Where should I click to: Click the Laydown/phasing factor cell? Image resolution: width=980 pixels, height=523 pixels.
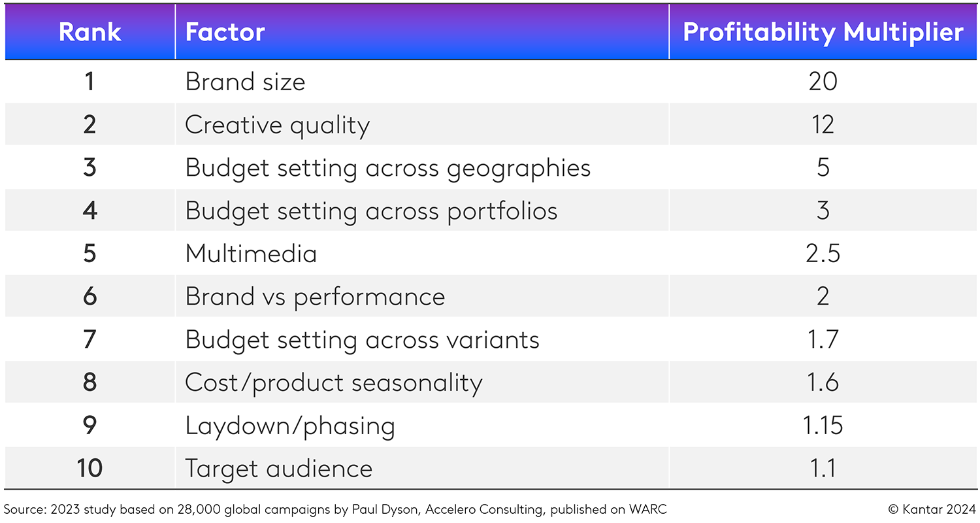(x=290, y=426)
